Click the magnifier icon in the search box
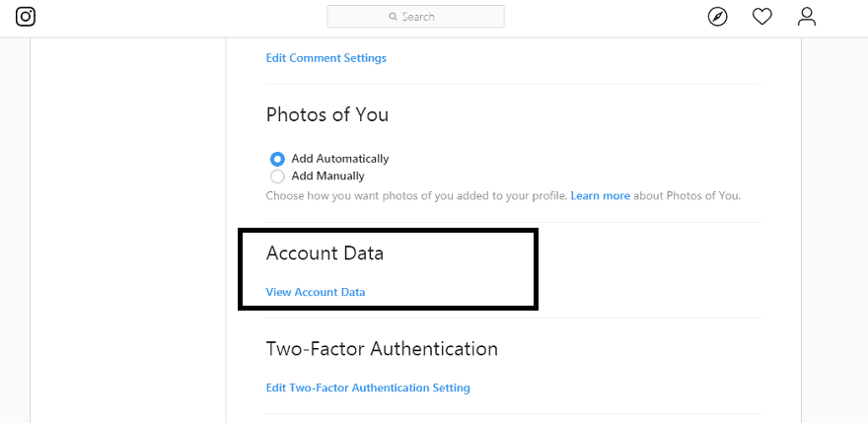868x423 pixels. click(394, 17)
